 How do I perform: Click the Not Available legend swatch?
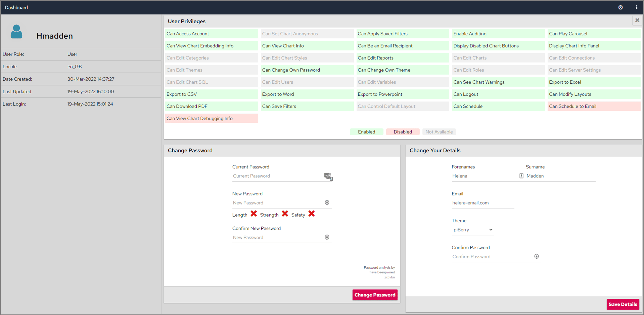439,132
